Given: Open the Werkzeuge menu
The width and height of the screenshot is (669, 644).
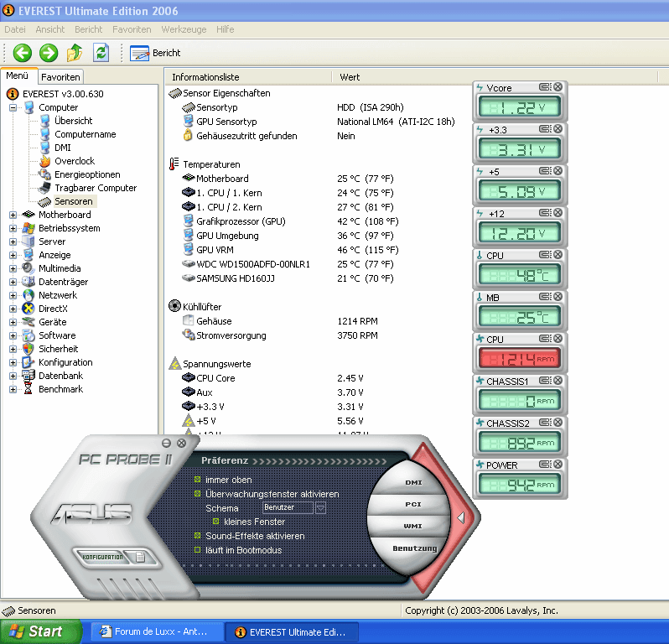Looking at the screenshot, I should tap(184, 29).
